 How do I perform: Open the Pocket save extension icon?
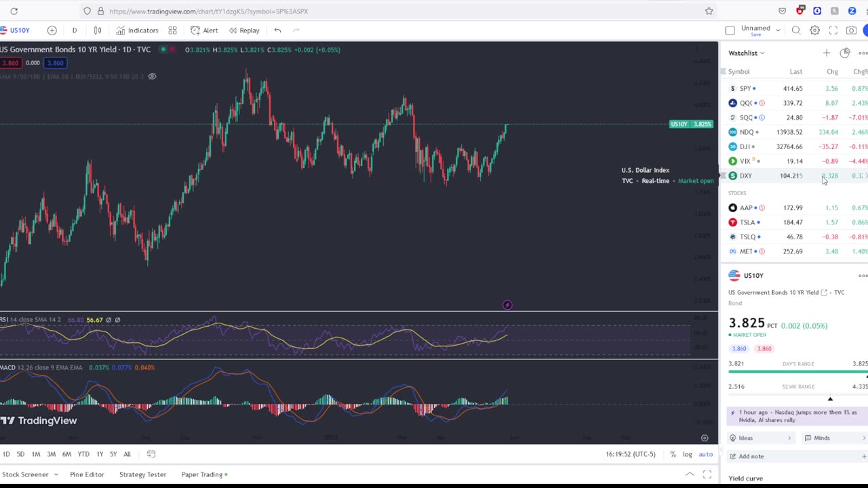783,11
